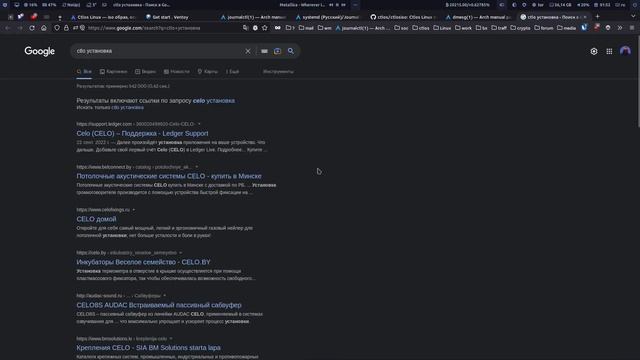The image size is (640, 360).
Task: Open Google quick settings gear
Action: 594,51
